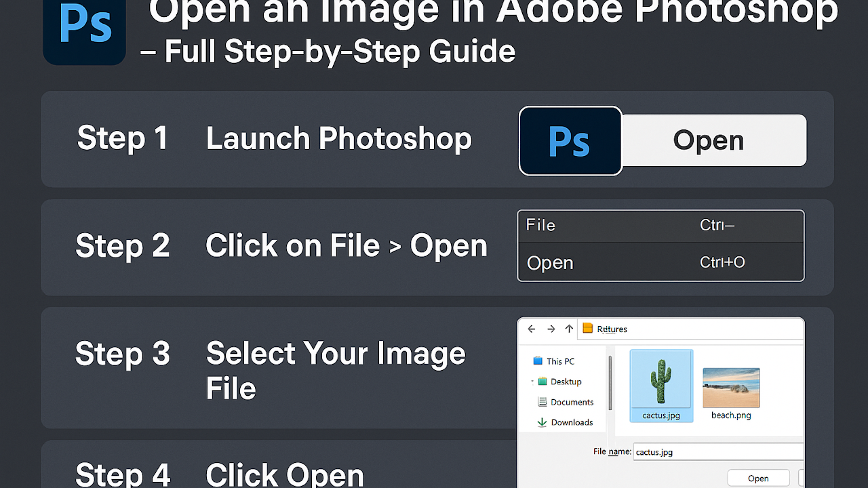
Task: Choose Open menu entry with Ctrl+O
Action: [x=660, y=262]
